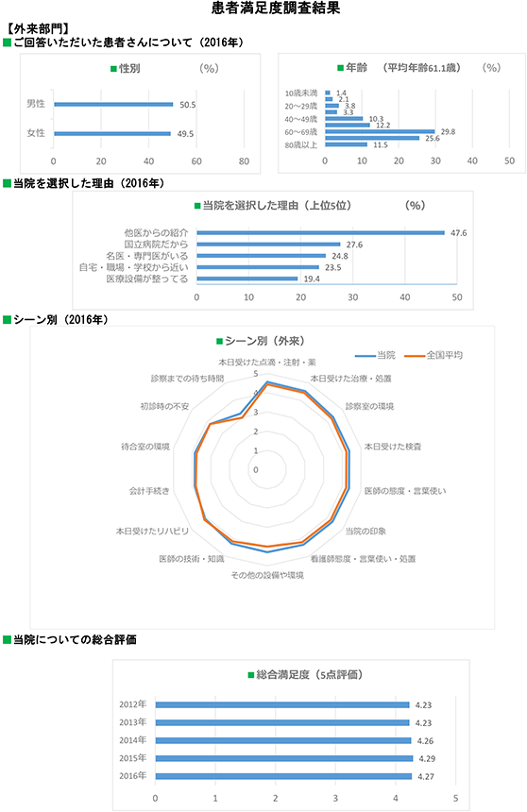The height and width of the screenshot is (812, 527).
Task: Select the 国立病院だから bar at 27.6
Action: click(x=268, y=245)
